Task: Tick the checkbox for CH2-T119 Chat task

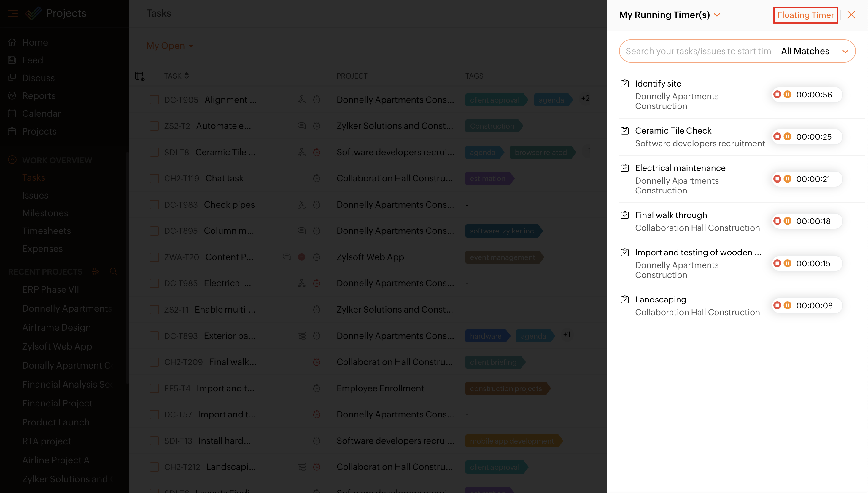Action: tap(154, 178)
